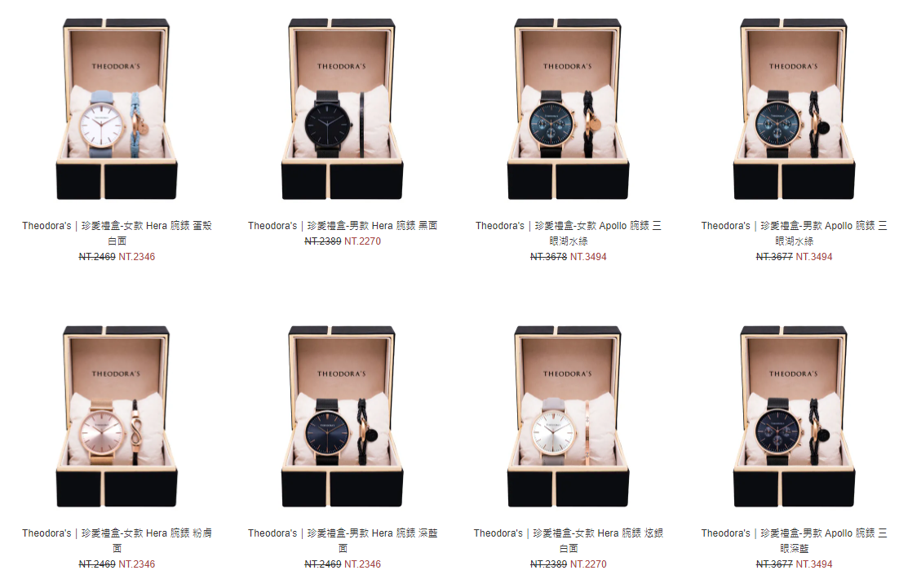This screenshot has height=588, width=921.
Task: Open women's Hera 粉膚面 product title link
Action: pyautogui.click(x=117, y=541)
